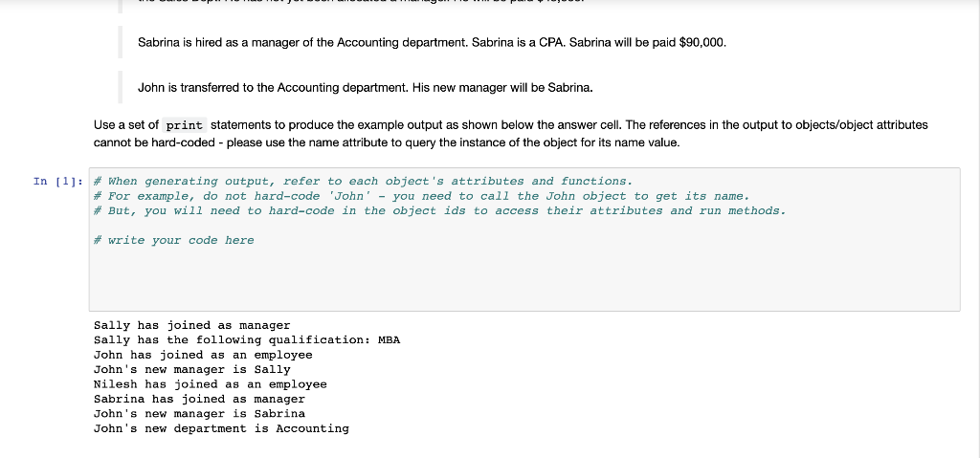Image resolution: width=980 pixels, height=458 pixels.
Task: Click output line "John has joined as an employee"
Action: pyautogui.click(x=203, y=355)
